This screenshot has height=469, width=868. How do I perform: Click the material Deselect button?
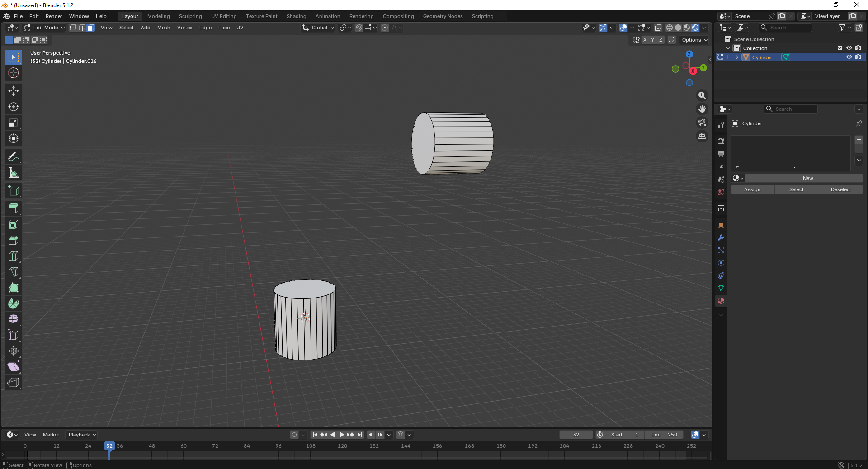tap(841, 189)
